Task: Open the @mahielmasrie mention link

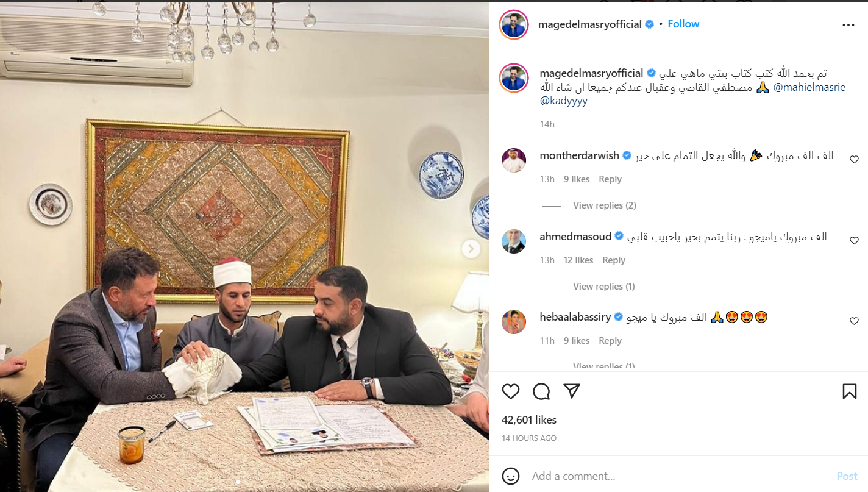Action: (809, 87)
